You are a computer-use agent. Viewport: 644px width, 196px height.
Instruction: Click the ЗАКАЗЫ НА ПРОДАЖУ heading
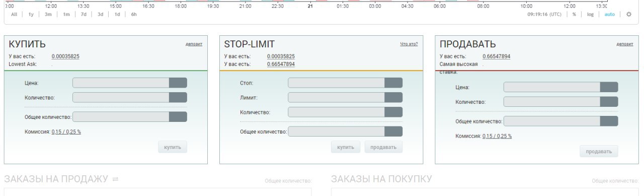(56, 179)
